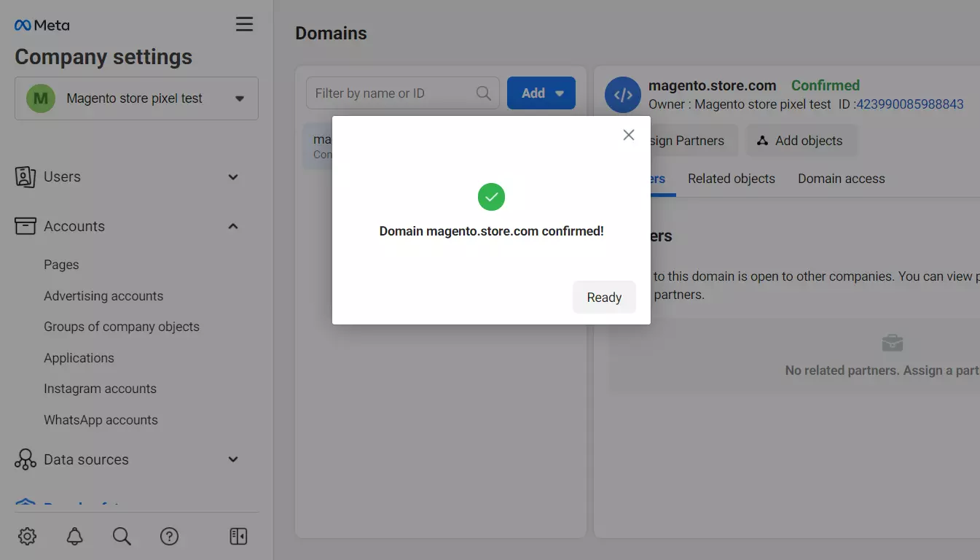The height and width of the screenshot is (560, 980).
Task: Click the Add objects button
Action: coord(800,141)
